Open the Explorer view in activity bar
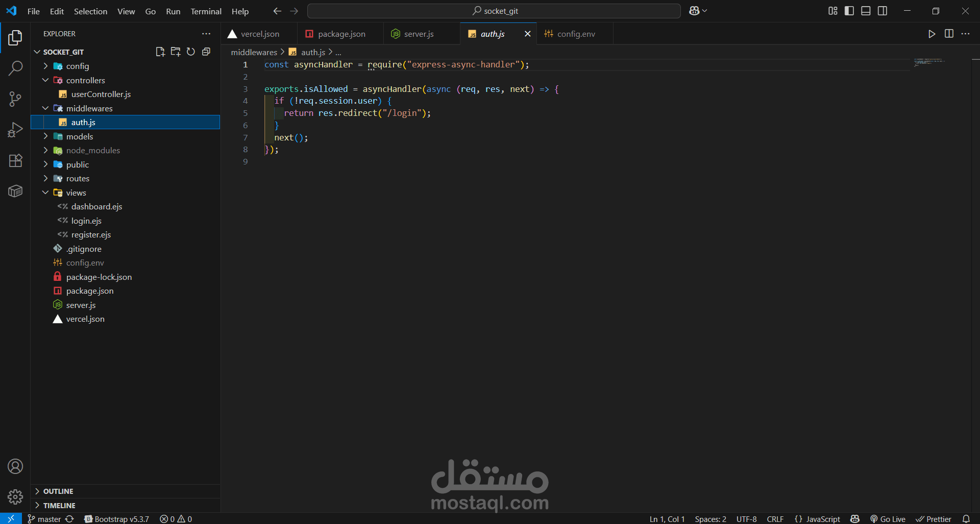Screen dimensions: 980x524 pos(15,38)
